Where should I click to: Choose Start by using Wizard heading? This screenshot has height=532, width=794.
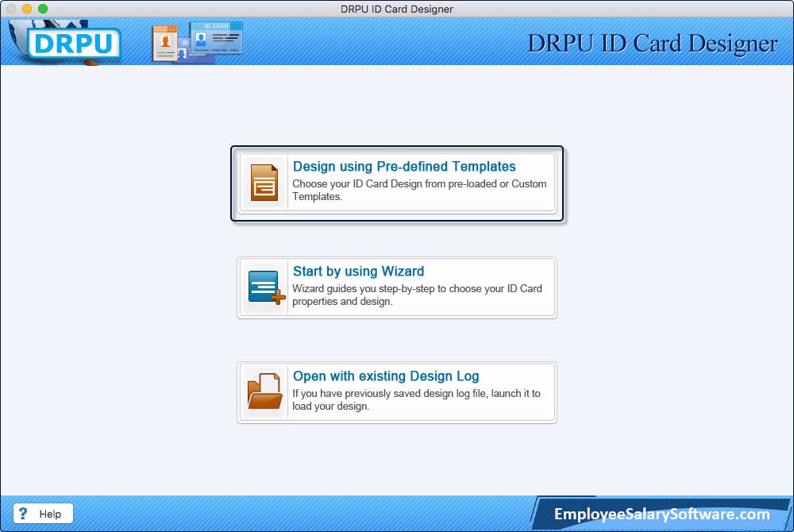(359, 272)
